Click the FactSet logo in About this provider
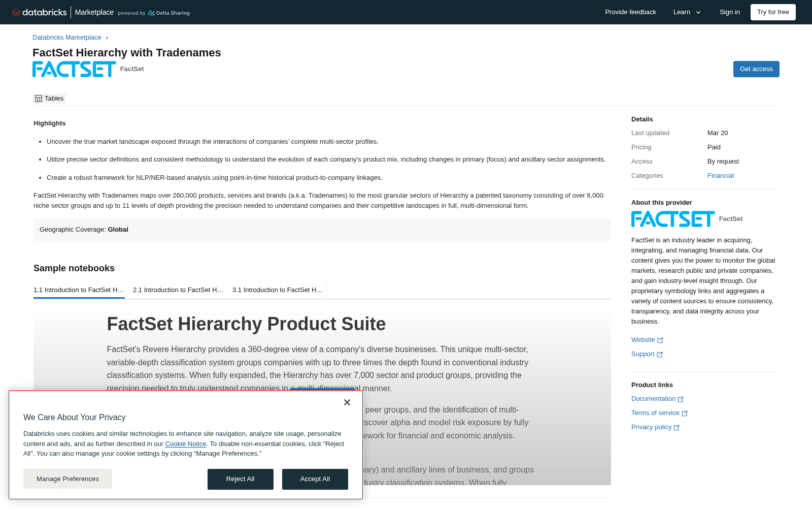Image resolution: width=812 pixels, height=508 pixels. pos(673,219)
